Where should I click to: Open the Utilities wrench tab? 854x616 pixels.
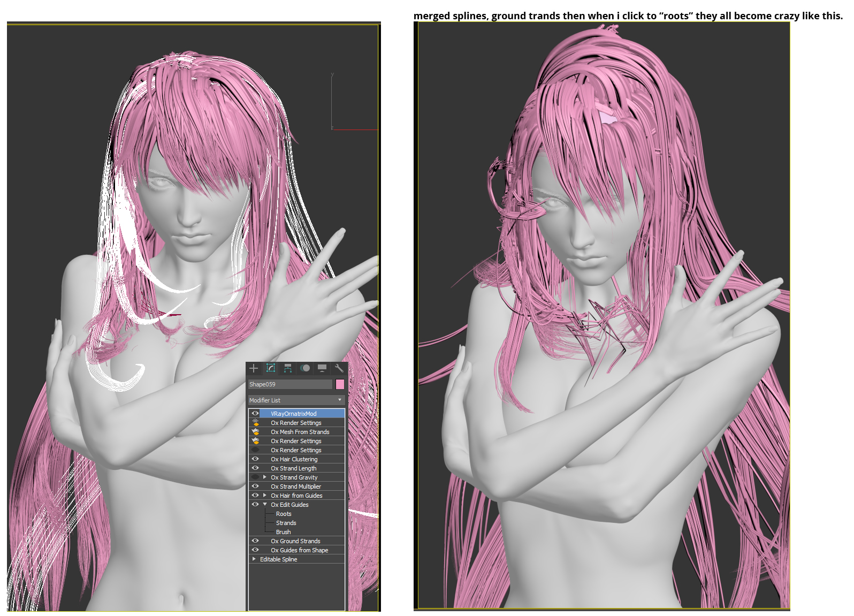point(339,368)
